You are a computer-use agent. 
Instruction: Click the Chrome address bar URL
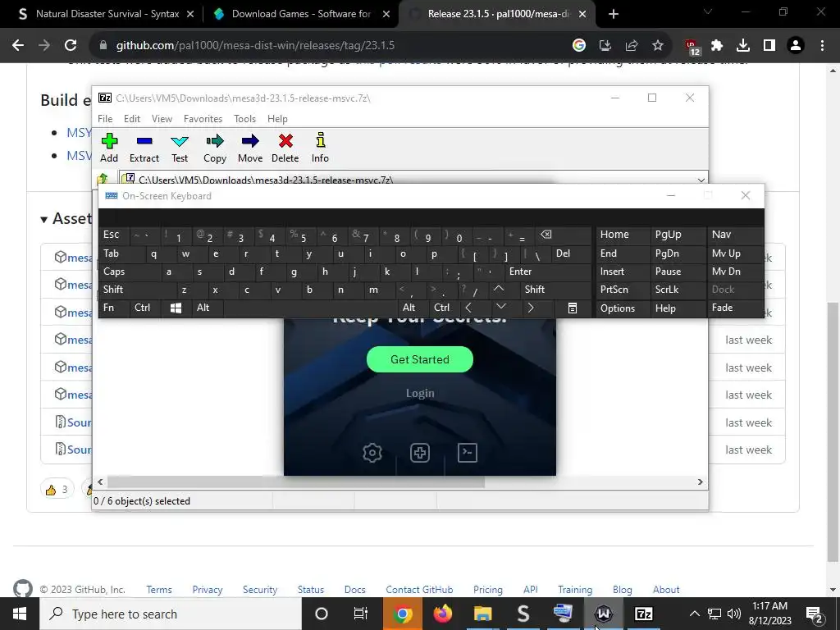pos(256,46)
